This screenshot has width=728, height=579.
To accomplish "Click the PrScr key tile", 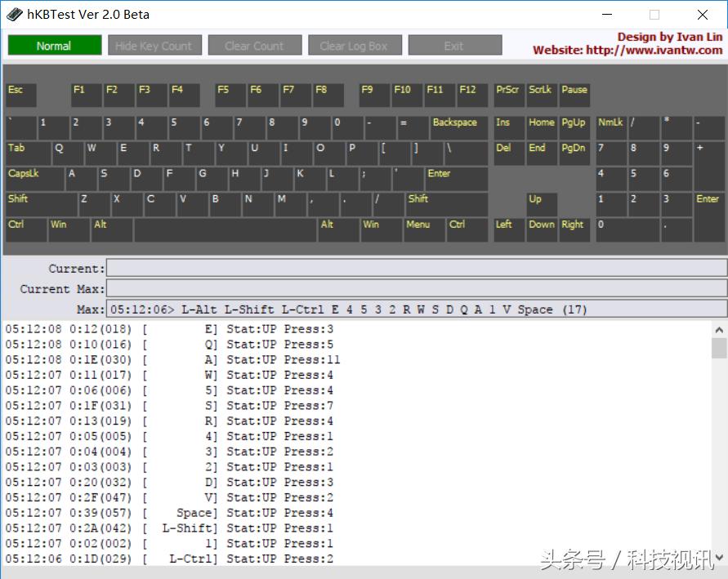I will (x=509, y=95).
